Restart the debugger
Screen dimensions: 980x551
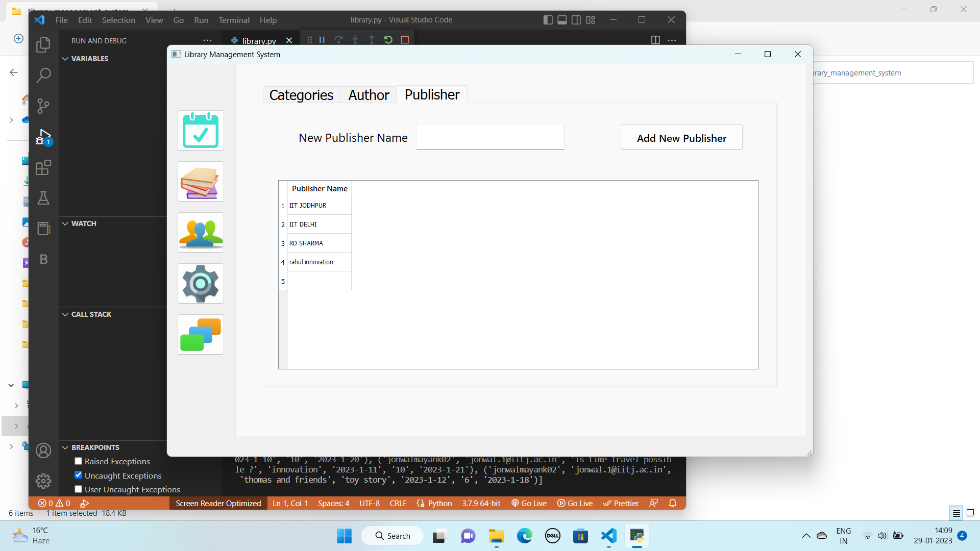(388, 39)
